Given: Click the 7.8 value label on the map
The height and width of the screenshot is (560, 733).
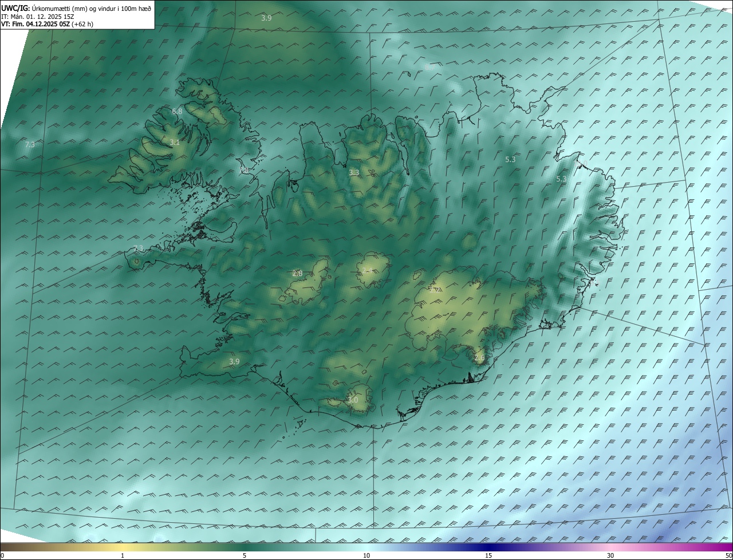Looking at the screenshot, I should click(x=244, y=170).
